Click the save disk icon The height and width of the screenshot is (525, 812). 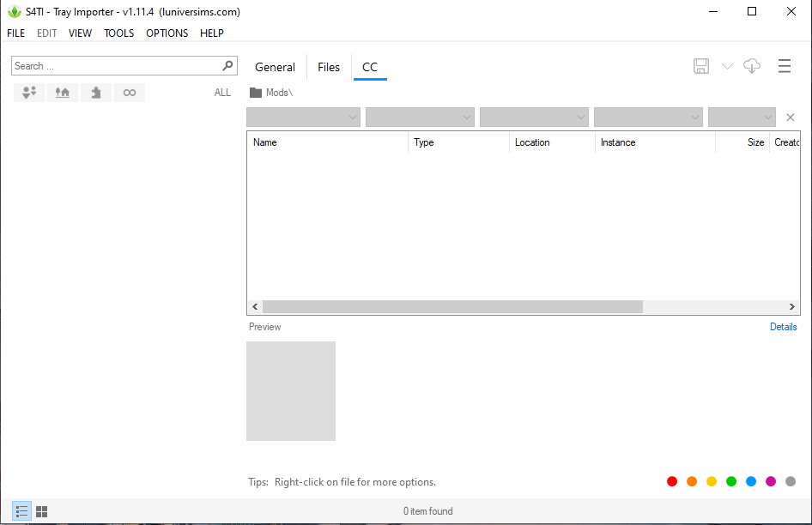tap(701, 66)
